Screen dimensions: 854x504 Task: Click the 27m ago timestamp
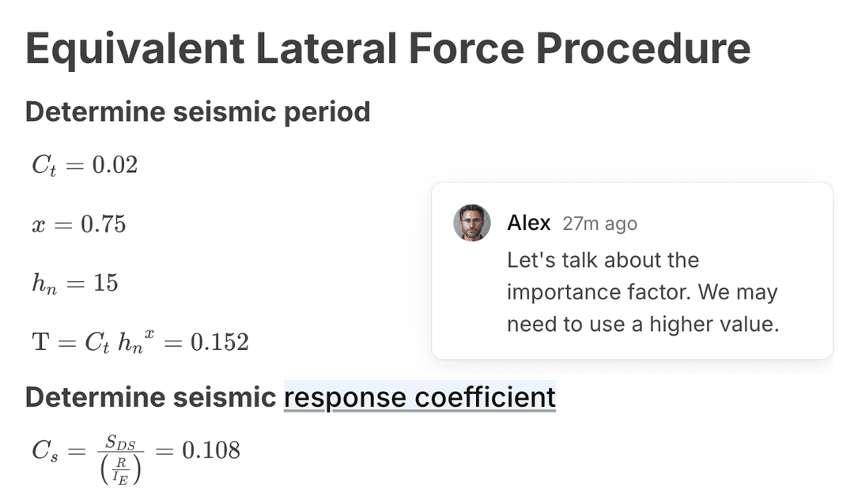(599, 224)
